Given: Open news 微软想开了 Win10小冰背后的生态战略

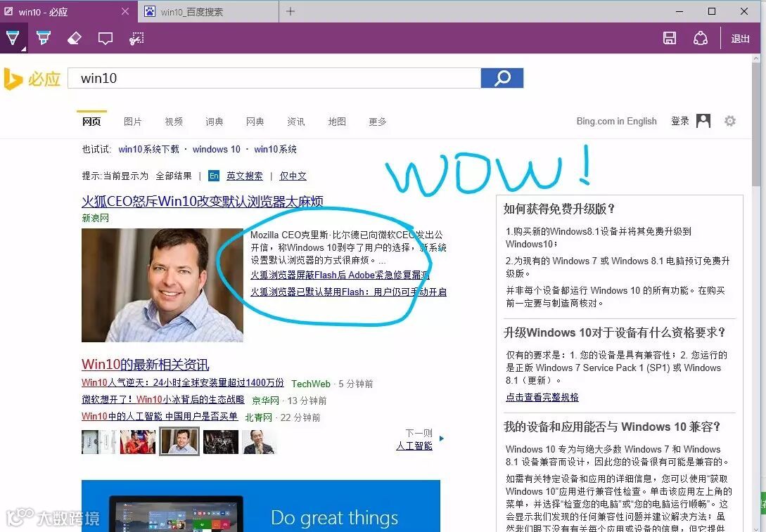Looking at the screenshot, I should [162, 400].
